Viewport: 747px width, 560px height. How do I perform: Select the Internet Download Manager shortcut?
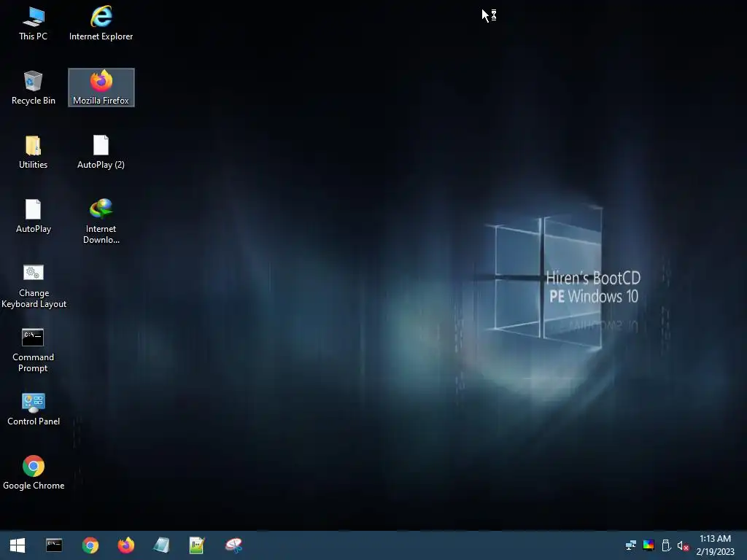click(x=101, y=222)
